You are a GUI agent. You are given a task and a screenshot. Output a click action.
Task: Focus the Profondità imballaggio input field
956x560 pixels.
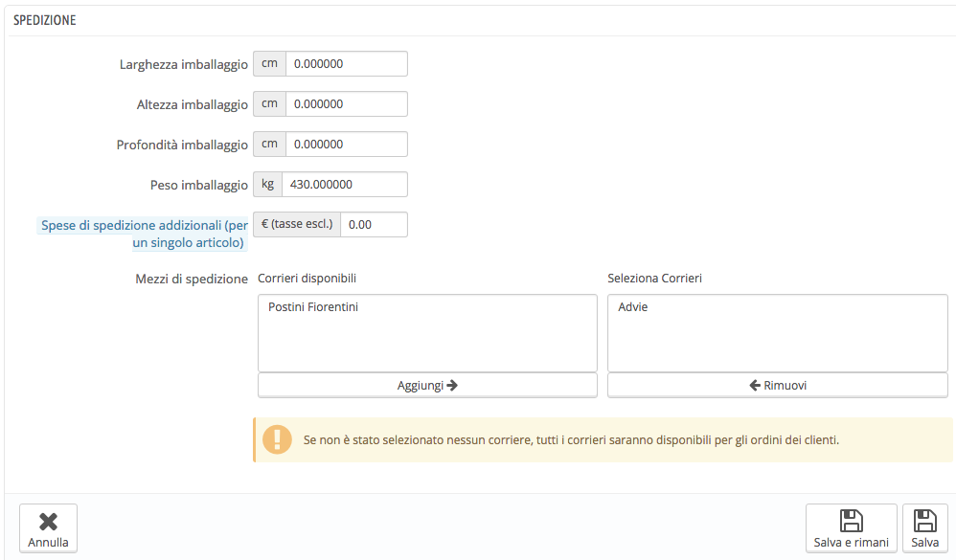(347, 145)
